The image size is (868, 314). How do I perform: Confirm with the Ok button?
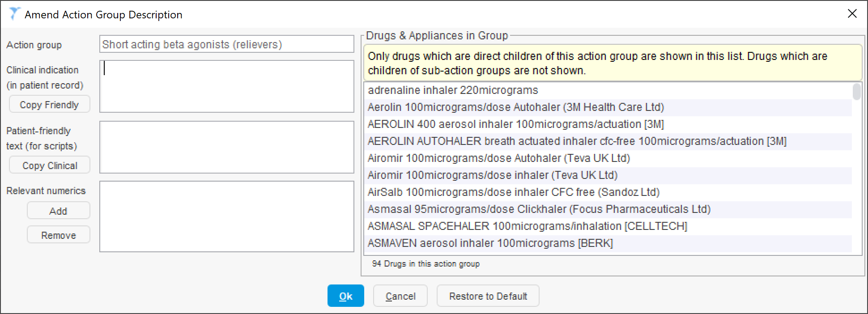[x=345, y=296]
